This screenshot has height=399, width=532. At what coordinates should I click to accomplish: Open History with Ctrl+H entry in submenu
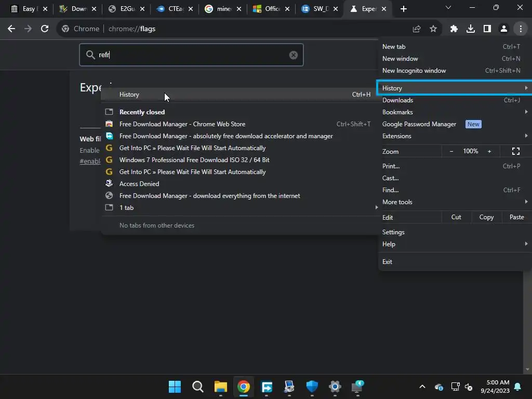[240, 95]
